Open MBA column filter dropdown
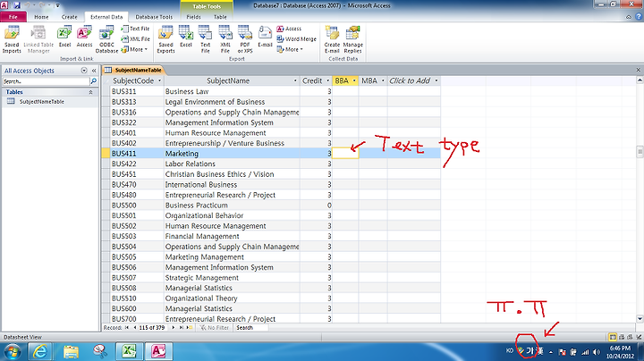Screen dimensions: 644x361 [383, 80]
